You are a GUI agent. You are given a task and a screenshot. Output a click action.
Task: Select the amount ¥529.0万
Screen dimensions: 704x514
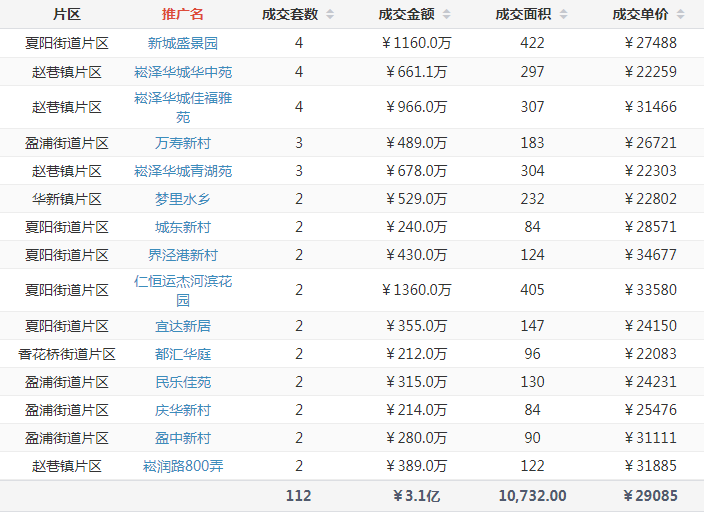pos(416,199)
